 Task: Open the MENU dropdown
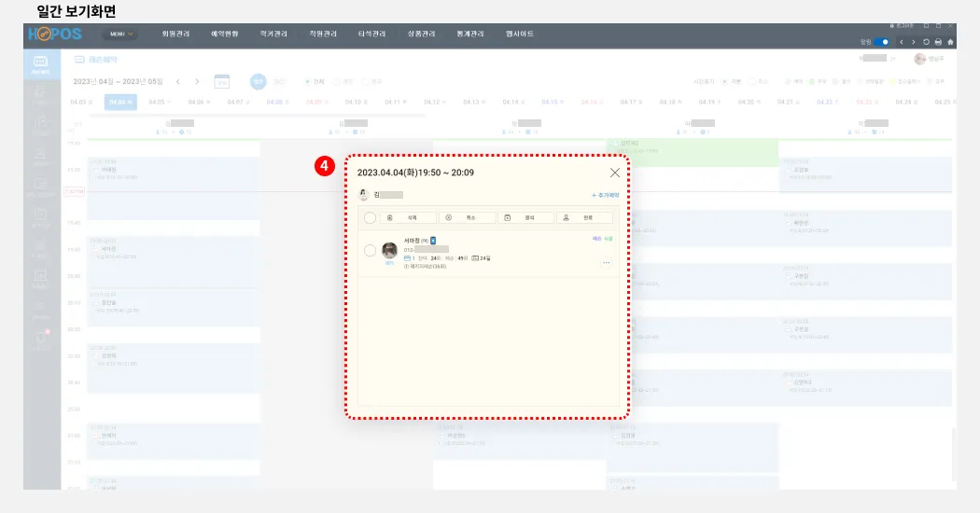(120, 35)
